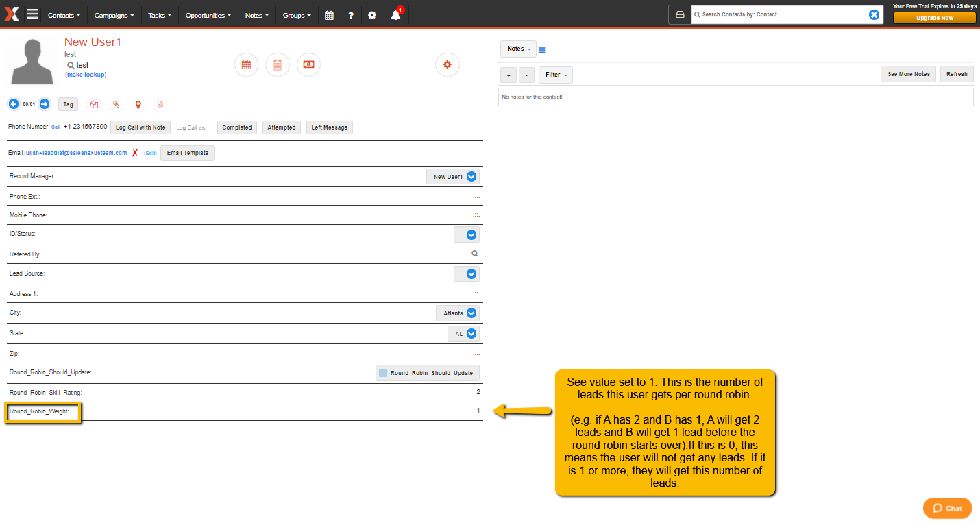
Task: Go to next contact with right arrow
Action: tap(45, 104)
